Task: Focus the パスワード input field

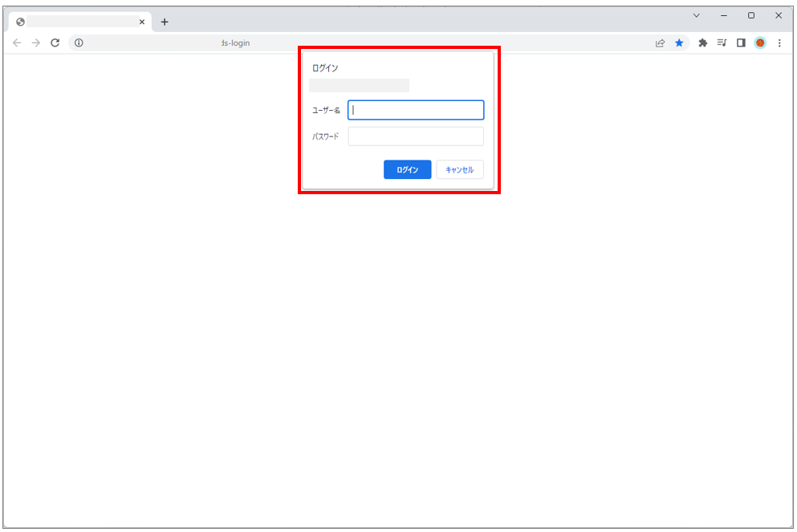Action: coord(416,136)
